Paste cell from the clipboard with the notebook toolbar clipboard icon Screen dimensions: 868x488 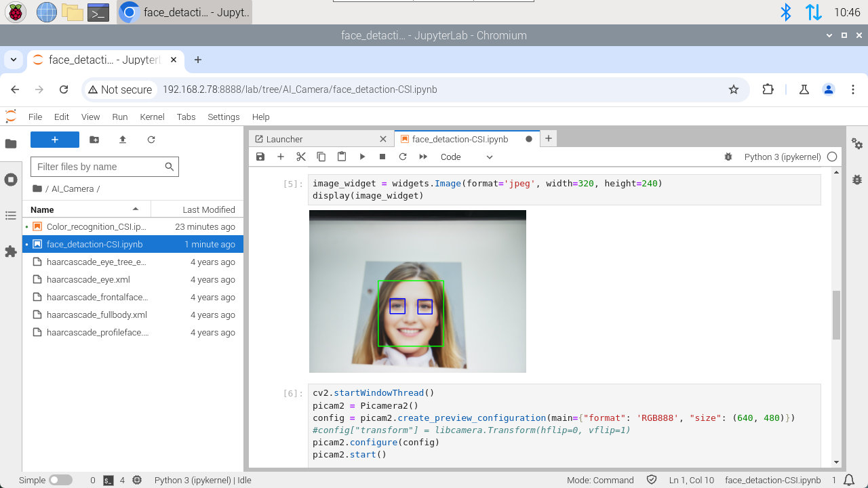[x=342, y=157]
